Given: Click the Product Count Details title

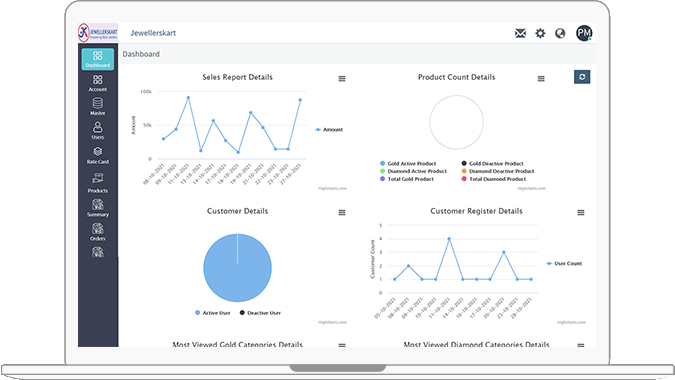Looking at the screenshot, I should [456, 77].
